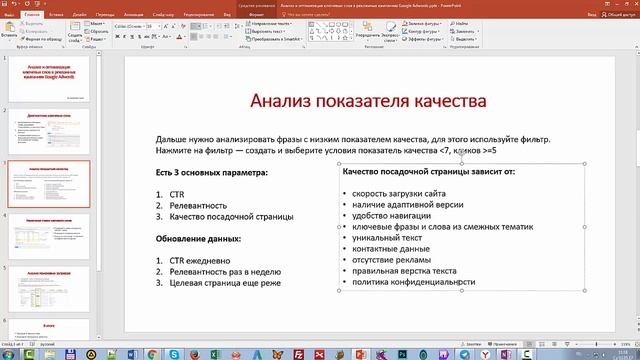Select Format Painter (Формат по образцу)
640x360 pixels.
click(x=41, y=39)
